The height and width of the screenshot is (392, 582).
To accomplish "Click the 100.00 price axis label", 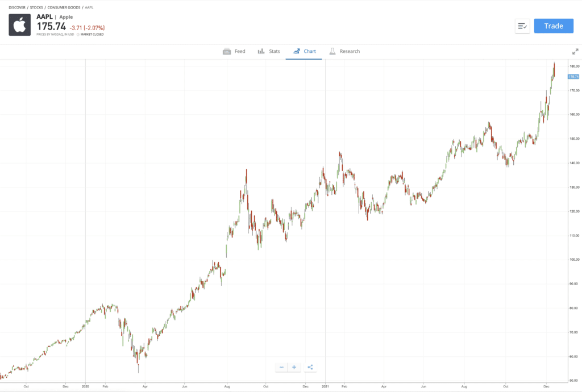I will 575,260.
